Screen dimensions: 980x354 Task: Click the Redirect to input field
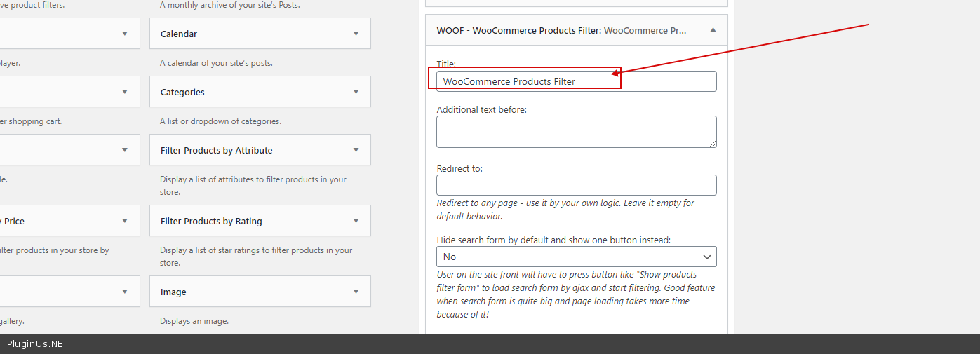[x=576, y=185]
